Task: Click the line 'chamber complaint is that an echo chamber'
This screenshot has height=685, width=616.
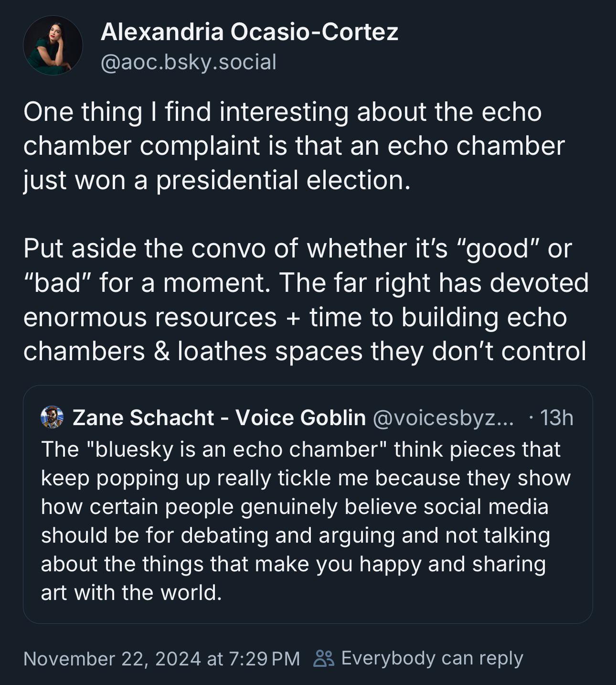Action: point(294,146)
